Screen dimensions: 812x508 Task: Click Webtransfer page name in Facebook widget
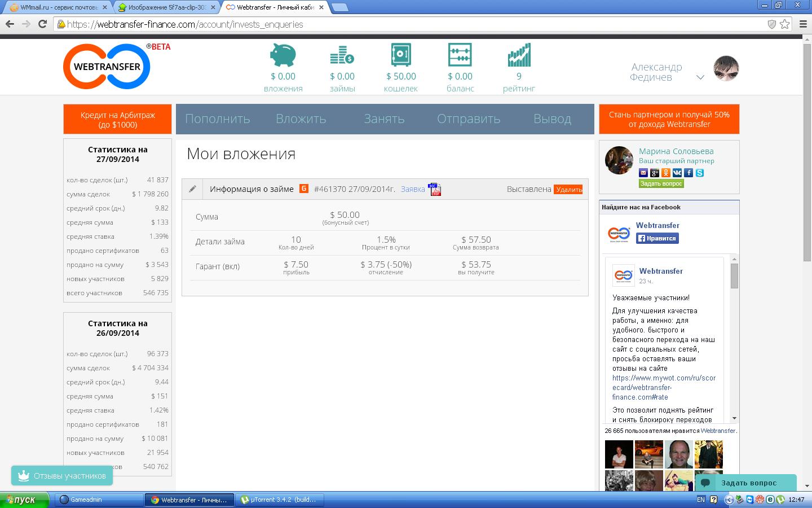click(657, 225)
